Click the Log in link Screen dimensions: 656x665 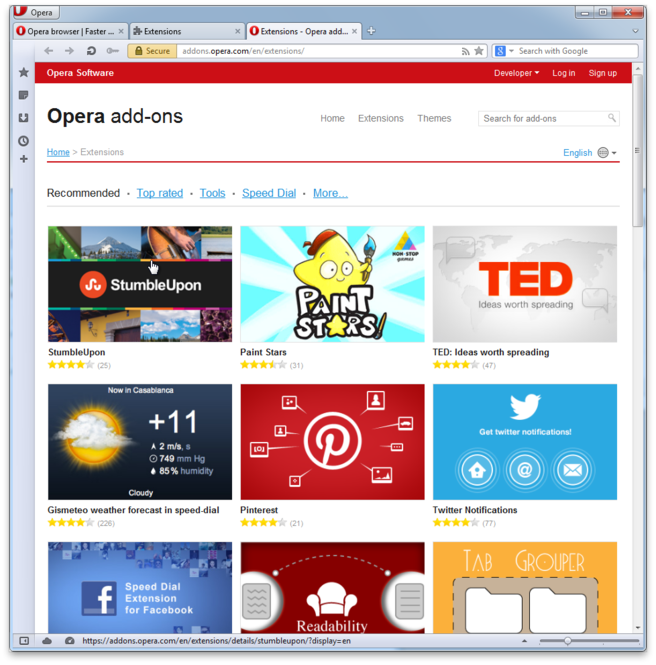(x=564, y=73)
